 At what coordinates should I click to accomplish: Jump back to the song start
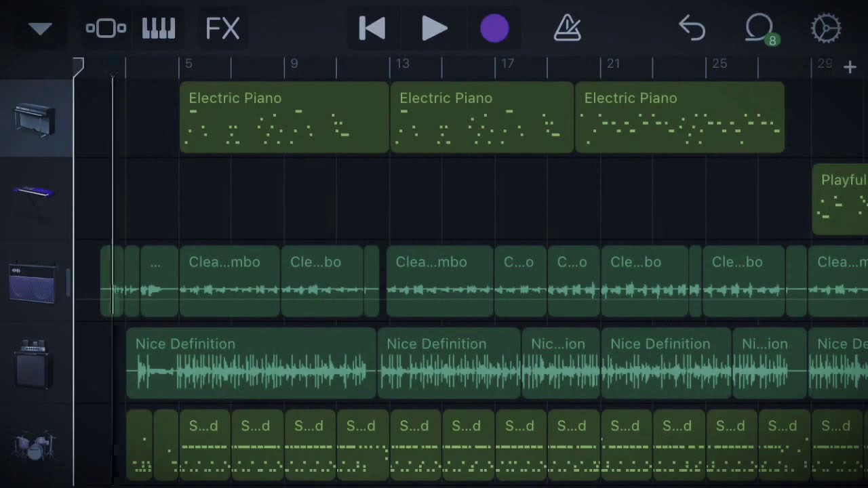point(372,28)
